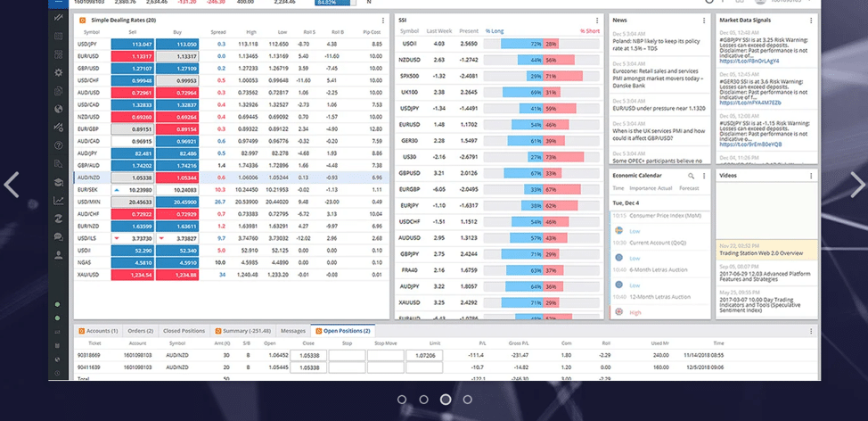Open Videos panel options menu
Screen dimensions: 868x421
(811, 176)
